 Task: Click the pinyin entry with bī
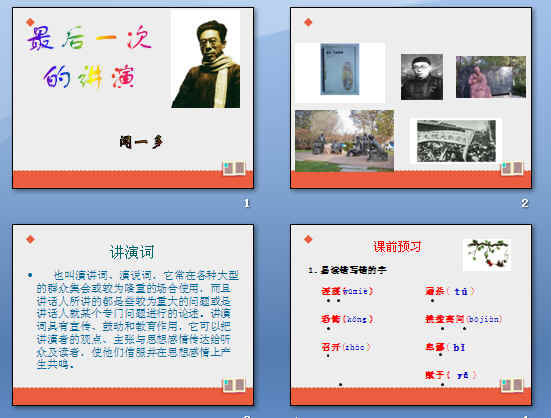click(x=445, y=347)
